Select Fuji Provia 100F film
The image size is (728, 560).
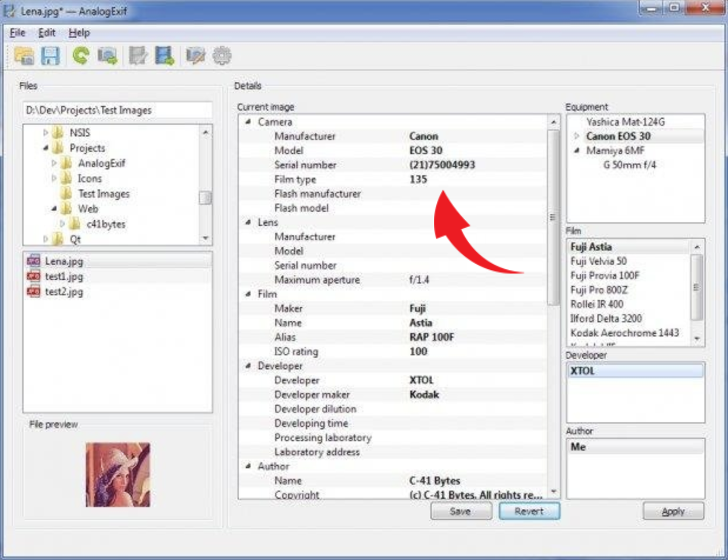(606, 275)
